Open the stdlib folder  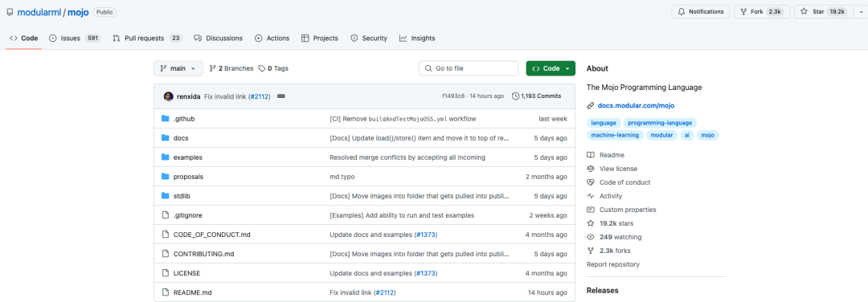click(182, 196)
